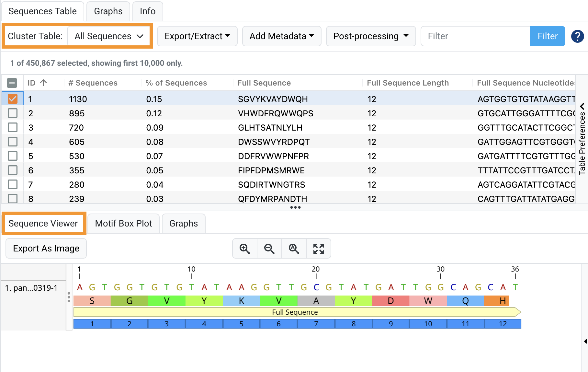The height and width of the screenshot is (372, 588).
Task: Select the pan...0319-1 sequence name
Action: click(31, 288)
